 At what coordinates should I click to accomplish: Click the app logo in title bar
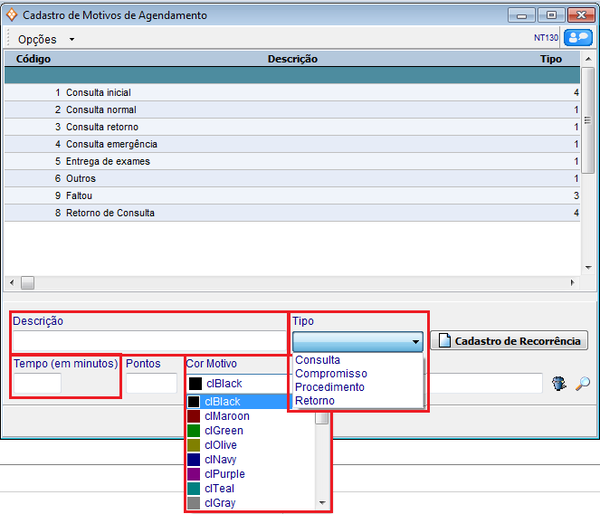coord(12,15)
